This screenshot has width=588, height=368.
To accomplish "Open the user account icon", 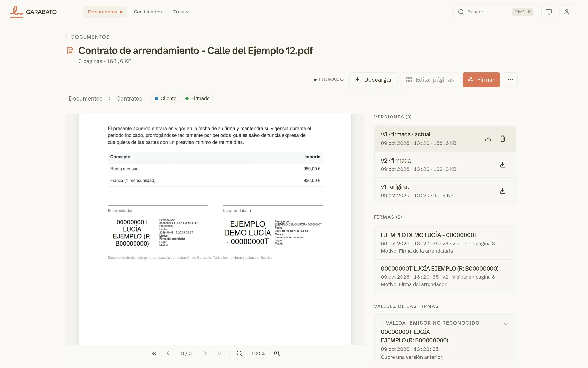I will 566,12.
